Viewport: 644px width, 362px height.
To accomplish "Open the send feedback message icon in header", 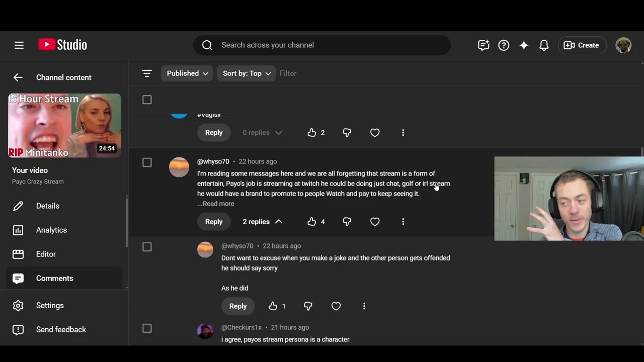I will tap(484, 45).
